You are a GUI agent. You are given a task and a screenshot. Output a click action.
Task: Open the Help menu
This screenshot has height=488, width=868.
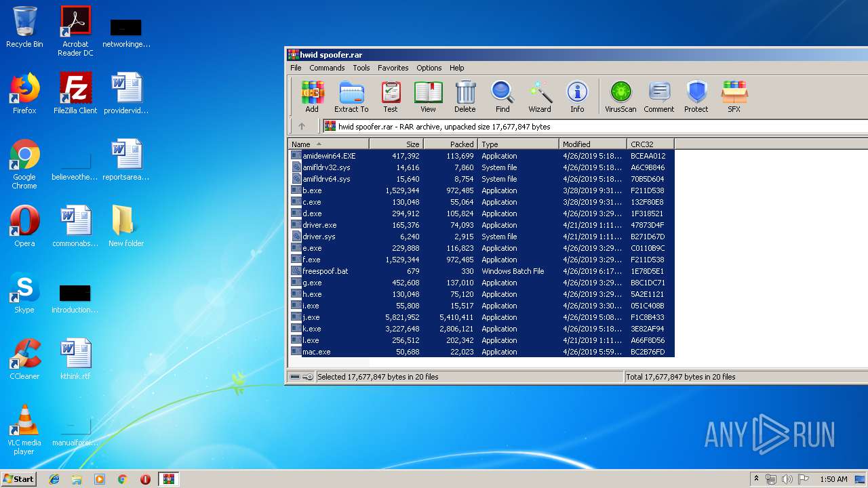tap(457, 68)
